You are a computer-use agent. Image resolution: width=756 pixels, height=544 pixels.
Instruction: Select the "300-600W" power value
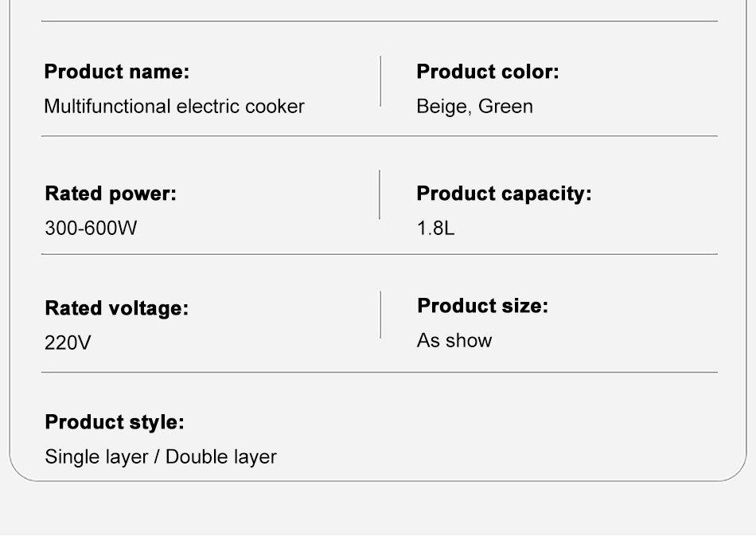[x=91, y=229]
